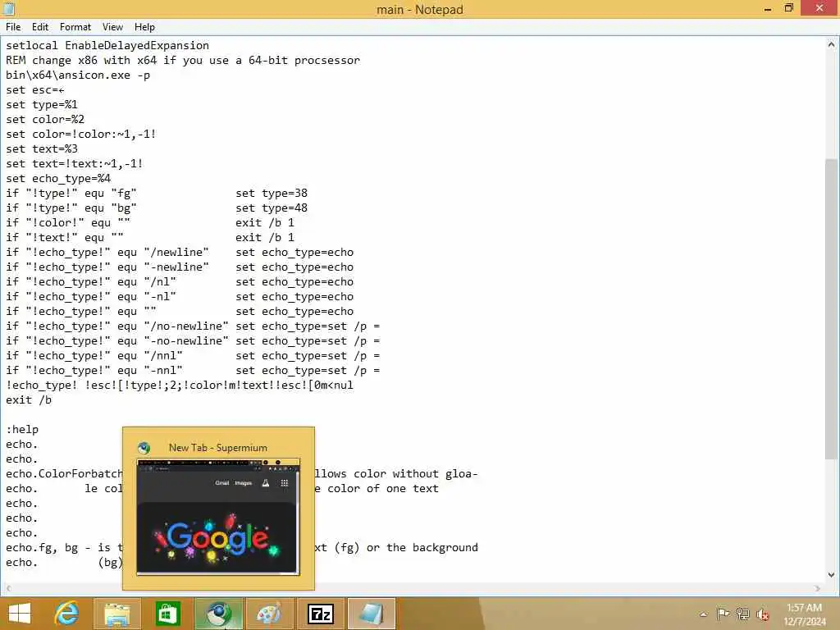Launch Internet Explorer from the taskbar
840x630 pixels.
pos(67,614)
